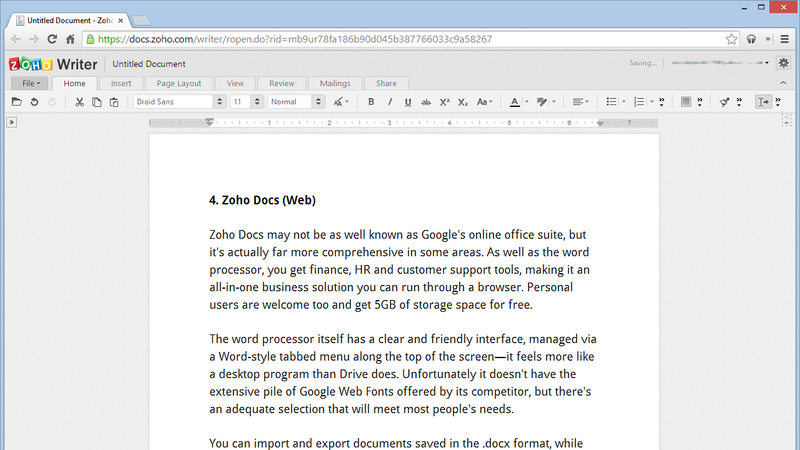Switch to the Share tab
The height and width of the screenshot is (450, 800).
pyautogui.click(x=386, y=83)
